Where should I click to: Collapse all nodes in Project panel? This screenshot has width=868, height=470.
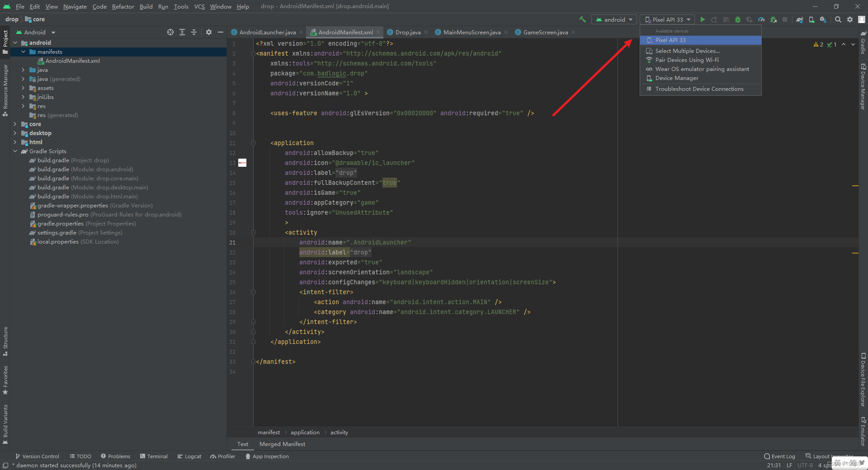[x=194, y=32]
